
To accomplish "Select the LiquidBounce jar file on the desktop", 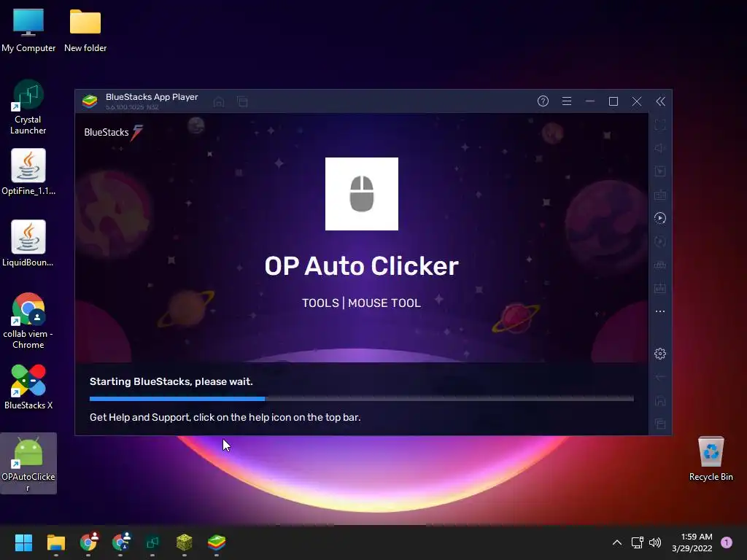I will coord(28,244).
